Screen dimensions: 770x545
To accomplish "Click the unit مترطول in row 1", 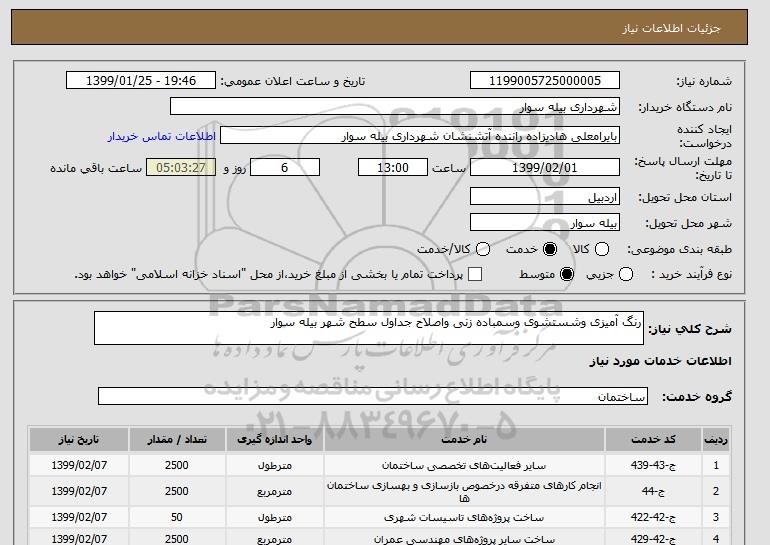I will point(275,465).
